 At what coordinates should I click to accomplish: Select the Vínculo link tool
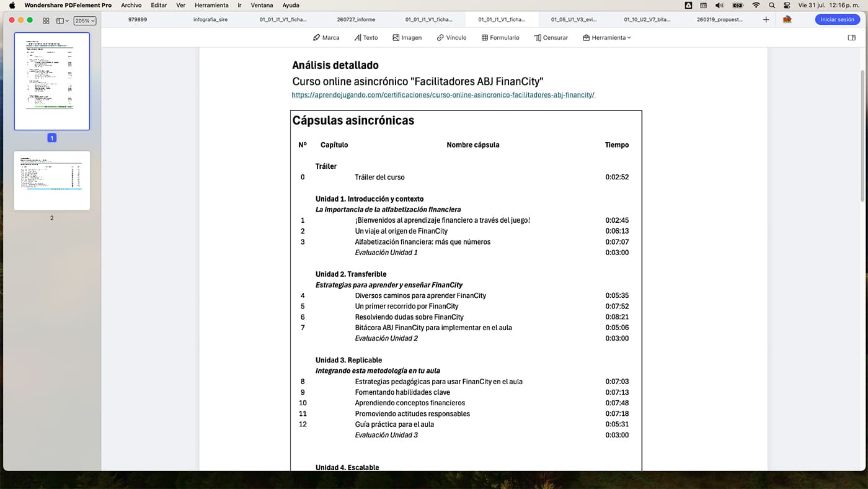[451, 38]
